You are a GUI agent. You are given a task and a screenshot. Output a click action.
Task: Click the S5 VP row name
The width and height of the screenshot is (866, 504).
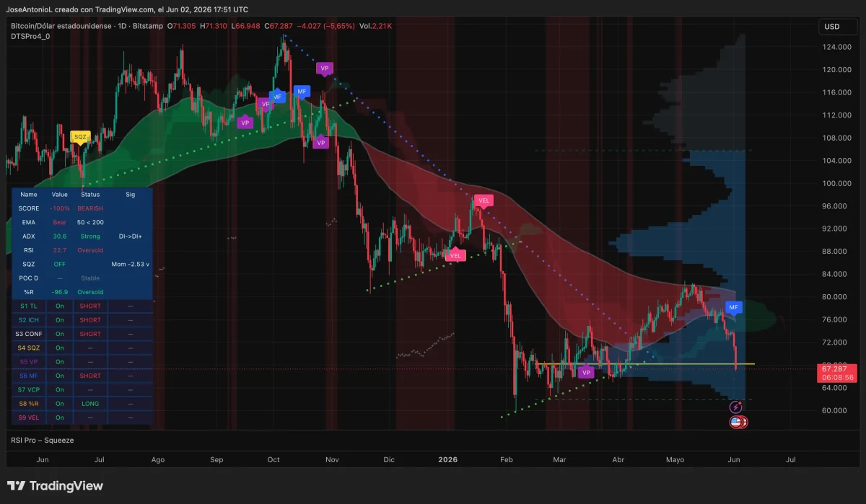coord(29,362)
